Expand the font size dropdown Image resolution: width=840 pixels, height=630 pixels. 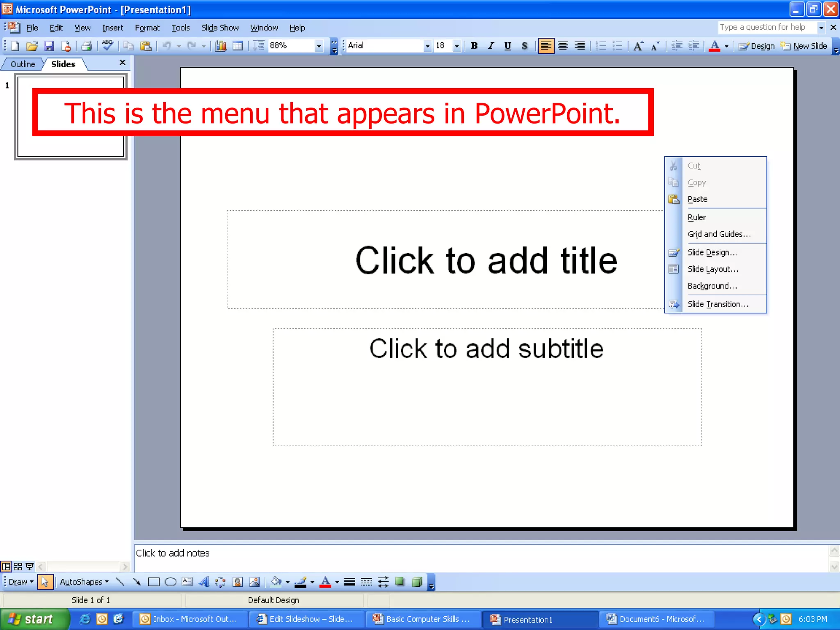pos(457,46)
